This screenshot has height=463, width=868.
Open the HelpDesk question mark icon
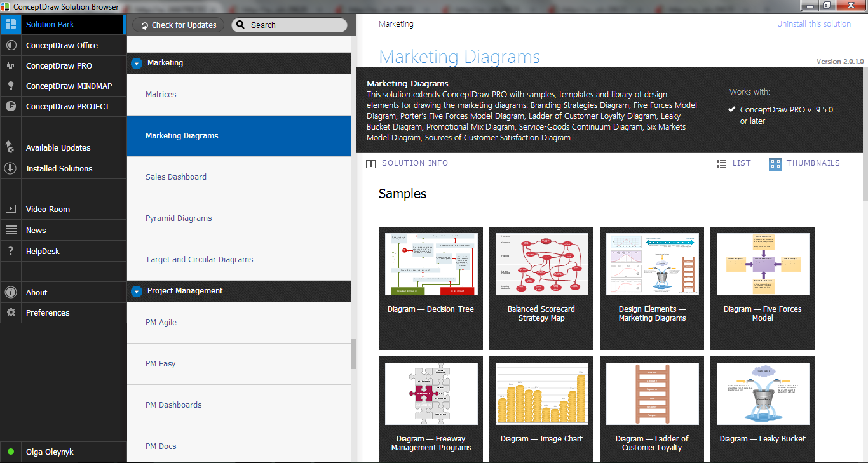(10, 251)
